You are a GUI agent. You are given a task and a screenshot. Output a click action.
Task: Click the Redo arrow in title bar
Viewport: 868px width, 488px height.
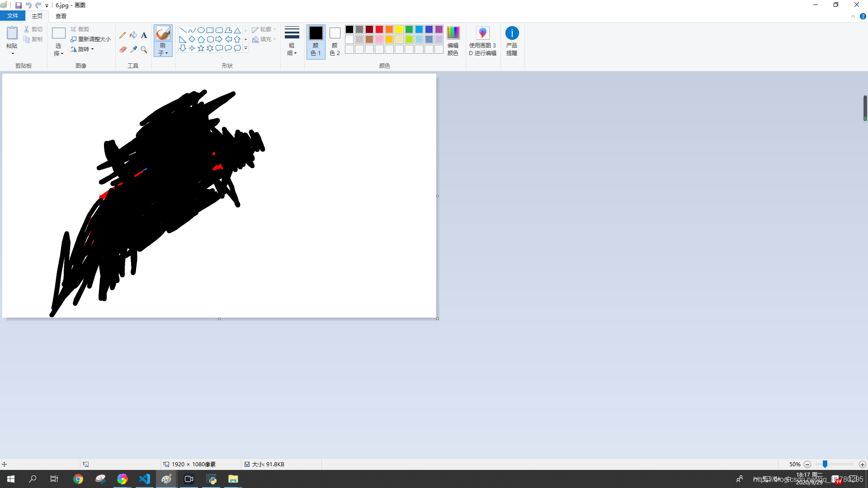(x=38, y=5)
